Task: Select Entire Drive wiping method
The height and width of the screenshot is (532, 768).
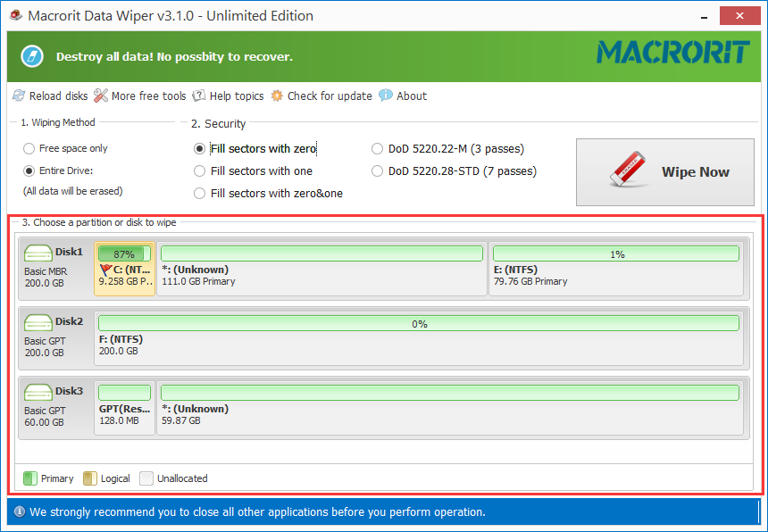Action: tap(58, 170)
